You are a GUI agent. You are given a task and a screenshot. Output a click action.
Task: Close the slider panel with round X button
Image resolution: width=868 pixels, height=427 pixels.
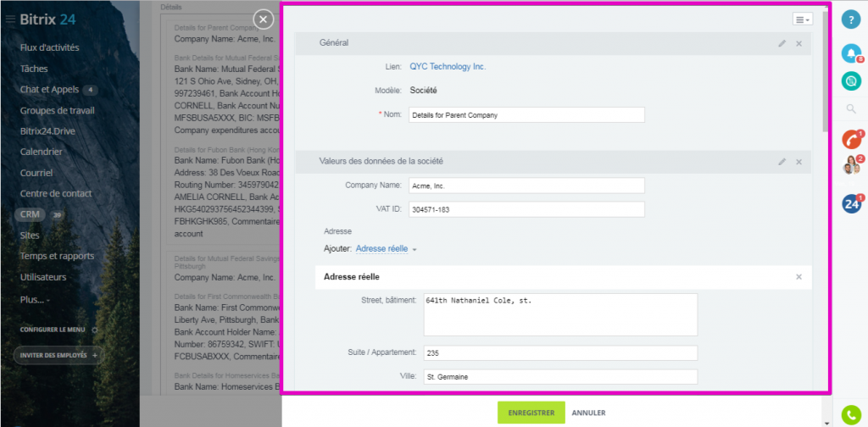264,20
